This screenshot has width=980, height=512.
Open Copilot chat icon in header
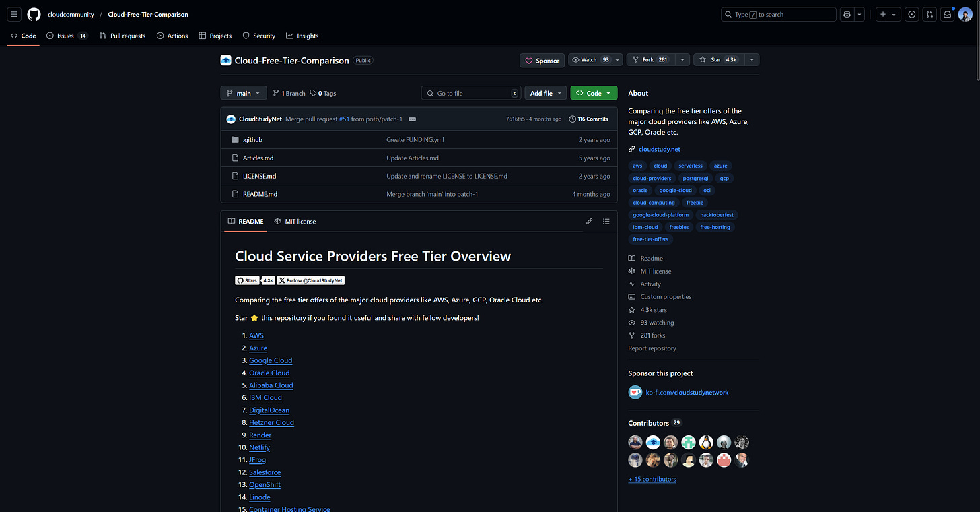tap(847, 14)
